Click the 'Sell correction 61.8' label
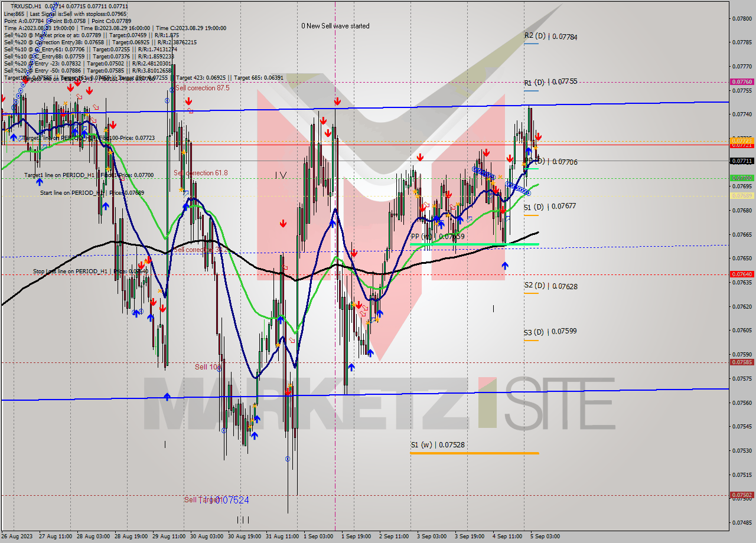 point(200,173)
